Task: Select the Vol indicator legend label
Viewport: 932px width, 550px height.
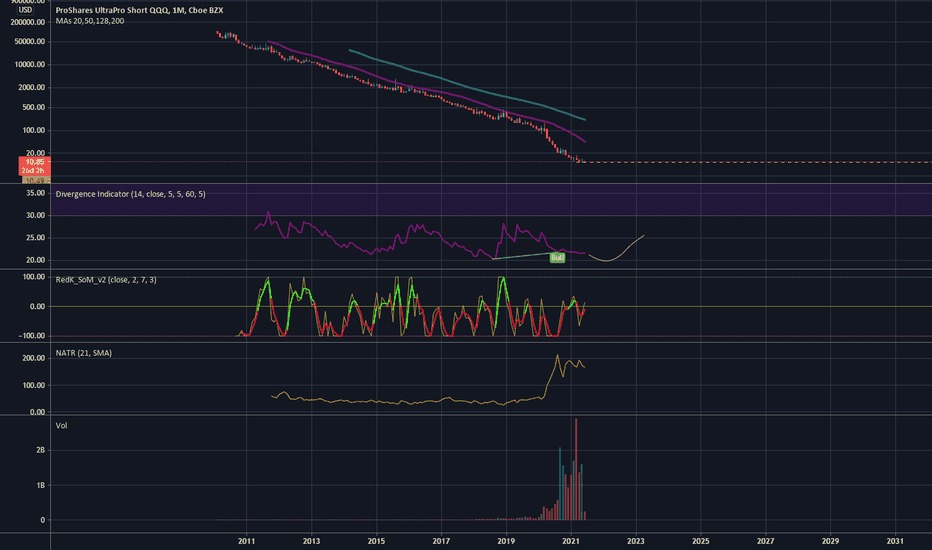Action: pos(61,425)
